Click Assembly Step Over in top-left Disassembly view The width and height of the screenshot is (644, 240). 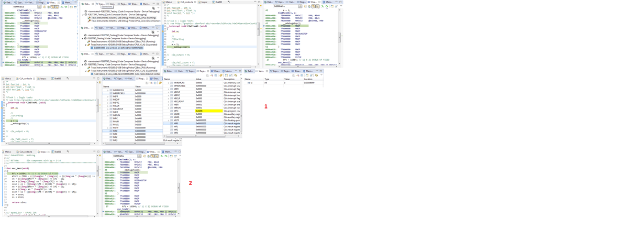click(x=66, y=7)
